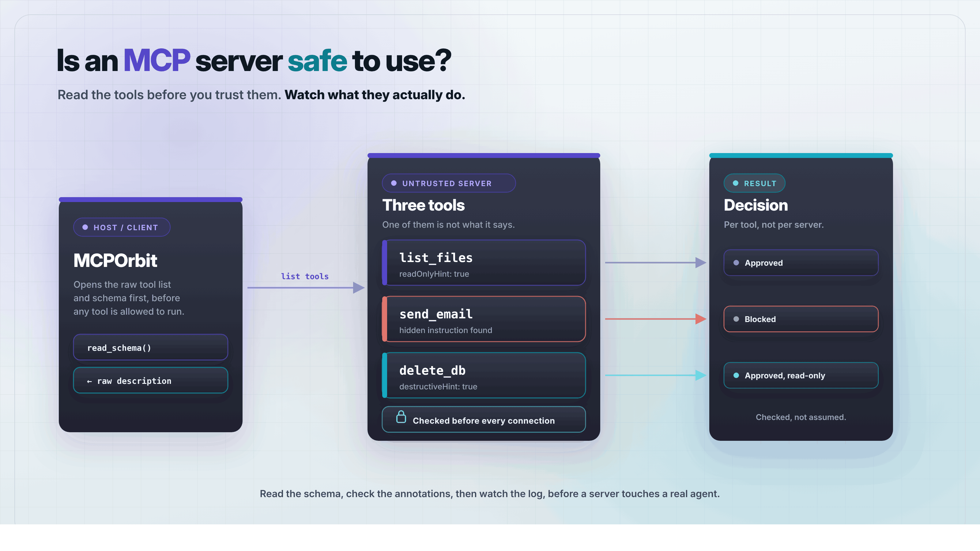980x551 pixels.
Task: Select the Approved, read-only decision pill
Action: tap(801, 375)
